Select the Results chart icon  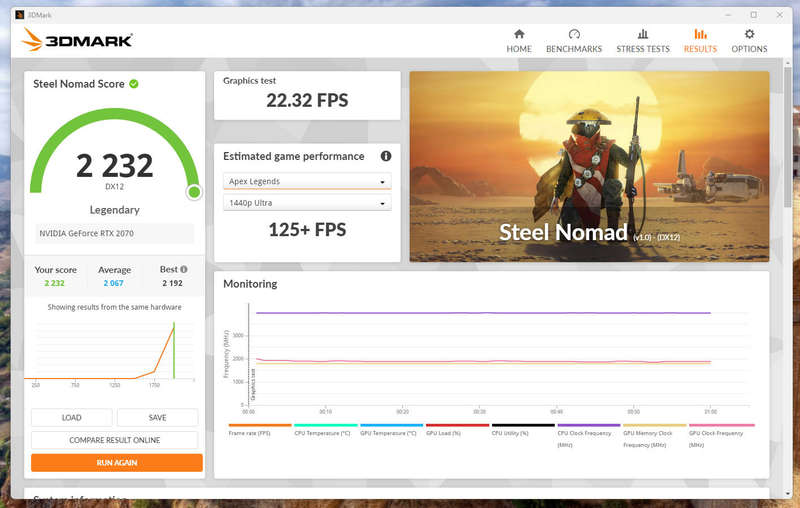coord(700,34)
